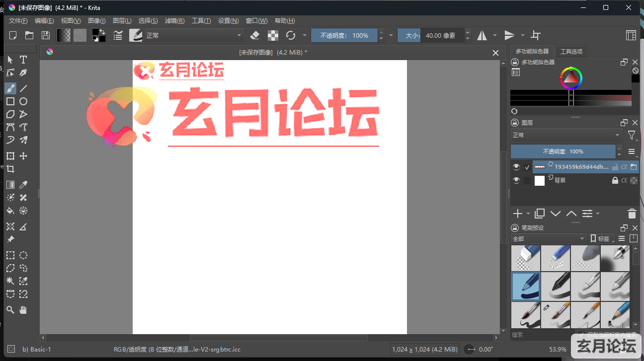Switch to the 多功能拾色器 tab
The image size is (644, 361).
pos(532,51)
